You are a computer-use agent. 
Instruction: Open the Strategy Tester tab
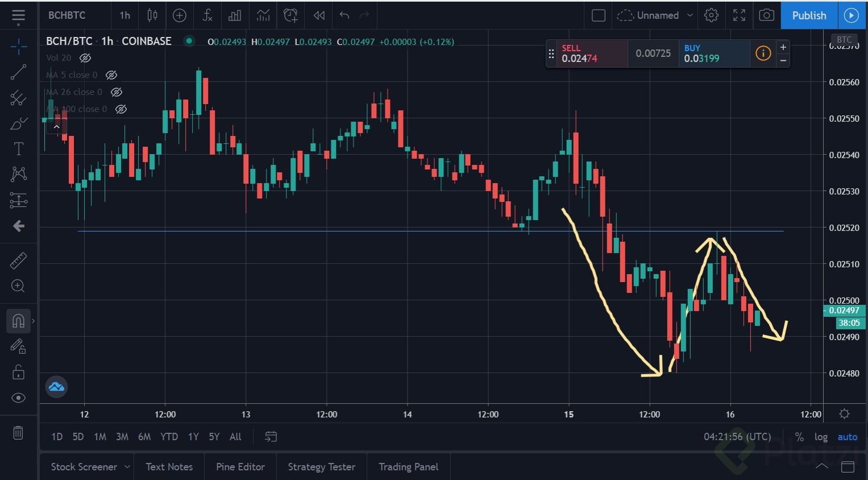click(x=321, y=466)
